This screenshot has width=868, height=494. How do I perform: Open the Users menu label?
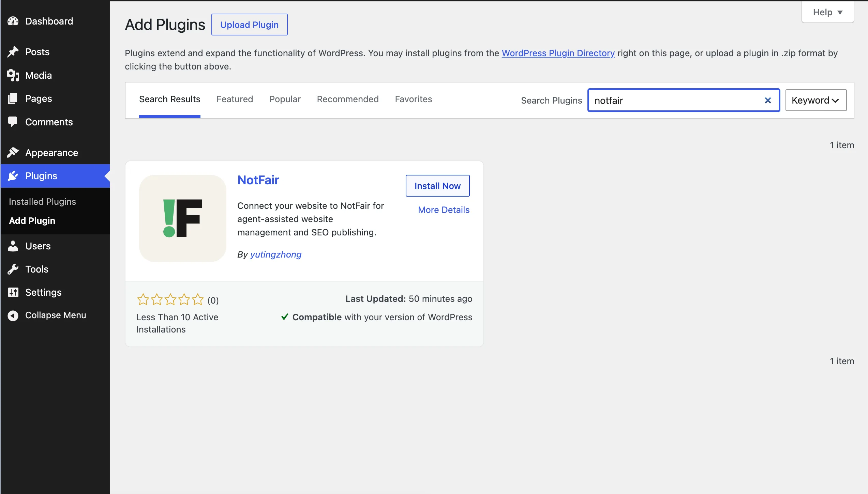point(38,246)
